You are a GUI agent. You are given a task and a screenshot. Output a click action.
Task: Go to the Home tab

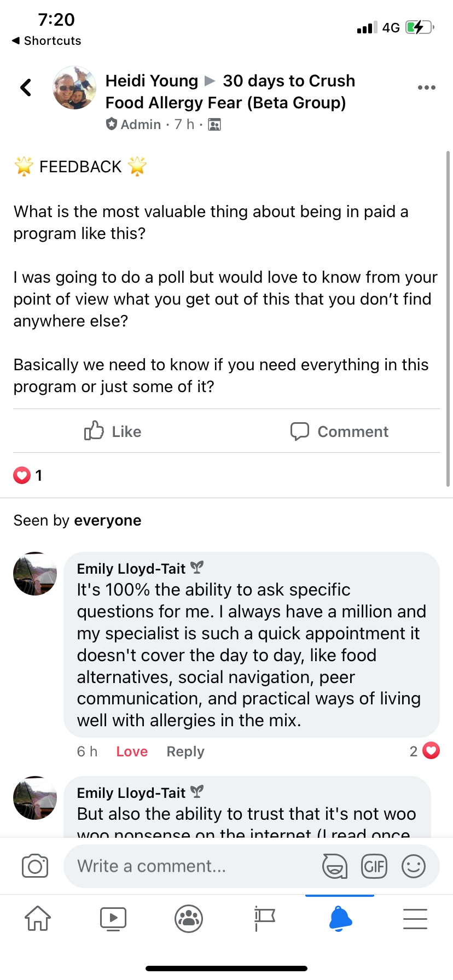click(x=38, y=918)
